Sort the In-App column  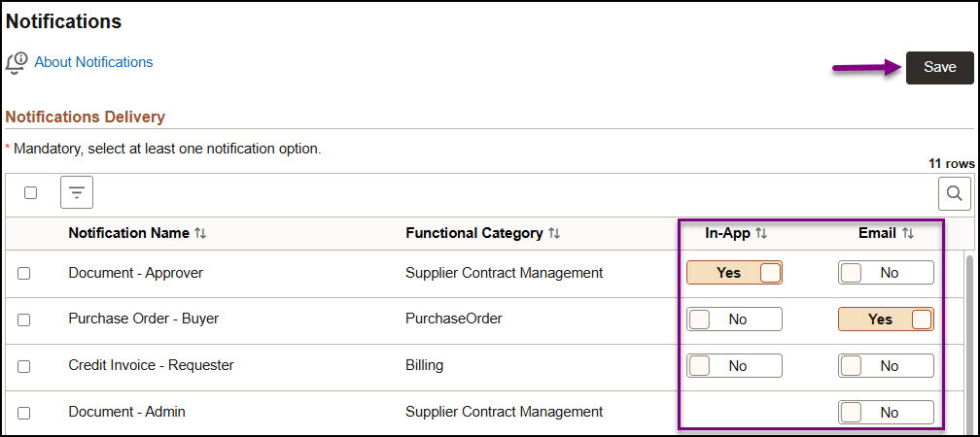point(762,233)
